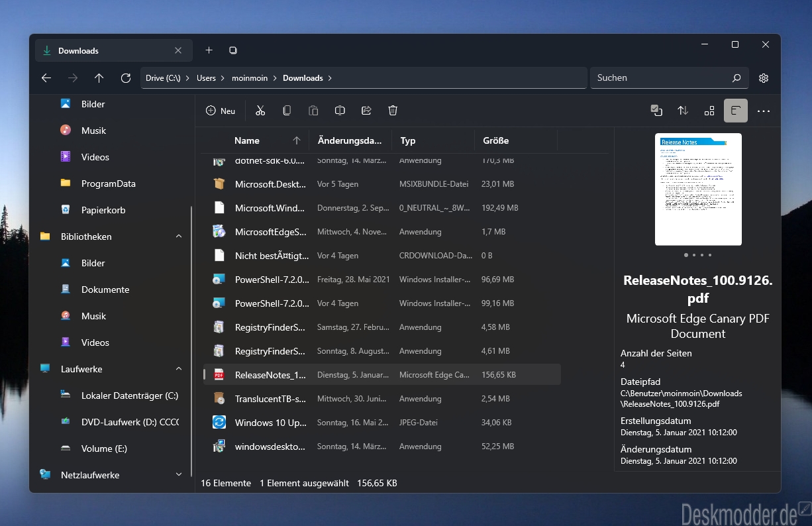
Task: Open the sort options arrows icon
Action: click(x=683, y=111)
